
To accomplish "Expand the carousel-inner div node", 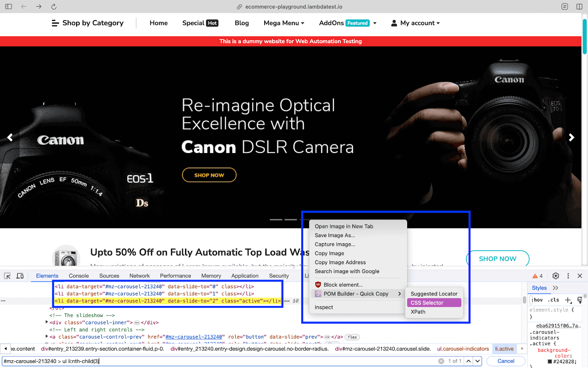I will [47, 322].
